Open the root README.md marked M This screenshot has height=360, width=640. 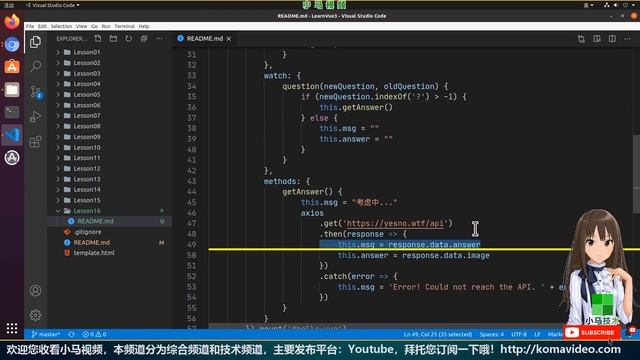(91, 242)
